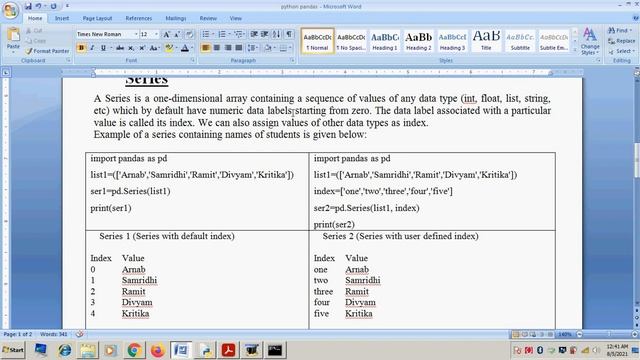This screenshot has width=640, height=360.
Task: Click the vertical scrollbar thumb
Action: pos(637,160)
